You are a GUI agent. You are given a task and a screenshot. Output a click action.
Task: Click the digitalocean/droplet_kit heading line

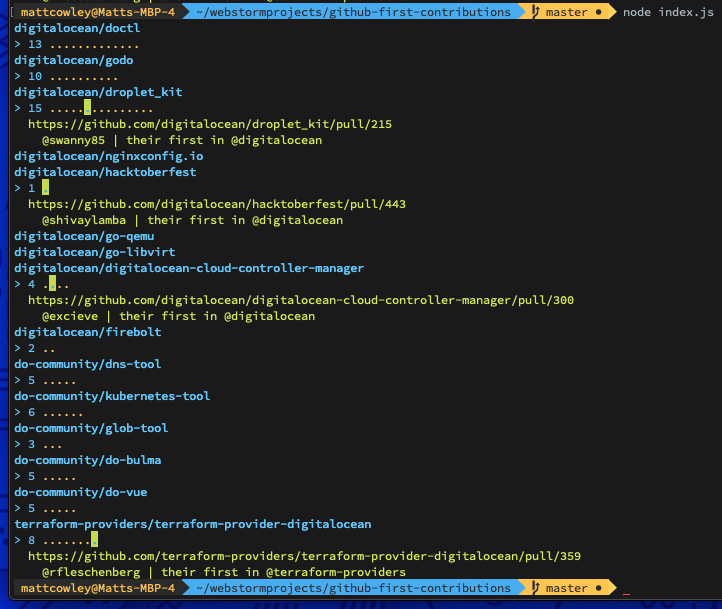click(x=99, y=93)
